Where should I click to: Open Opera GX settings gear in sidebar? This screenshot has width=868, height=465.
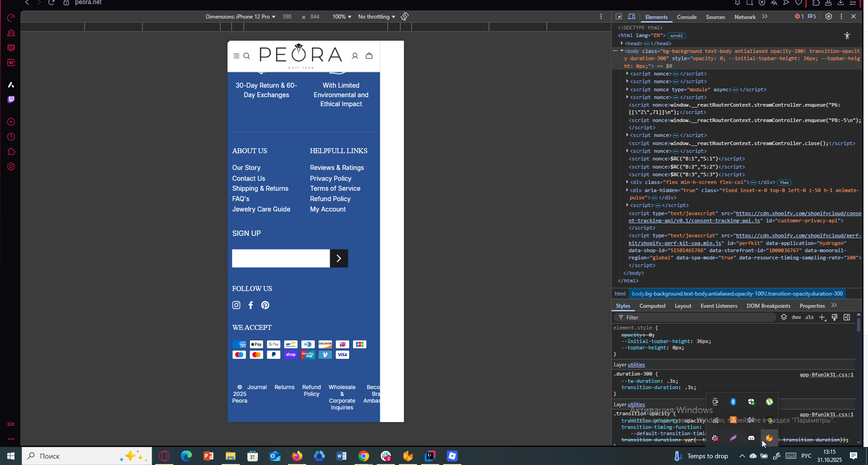[x=11, y=167]
